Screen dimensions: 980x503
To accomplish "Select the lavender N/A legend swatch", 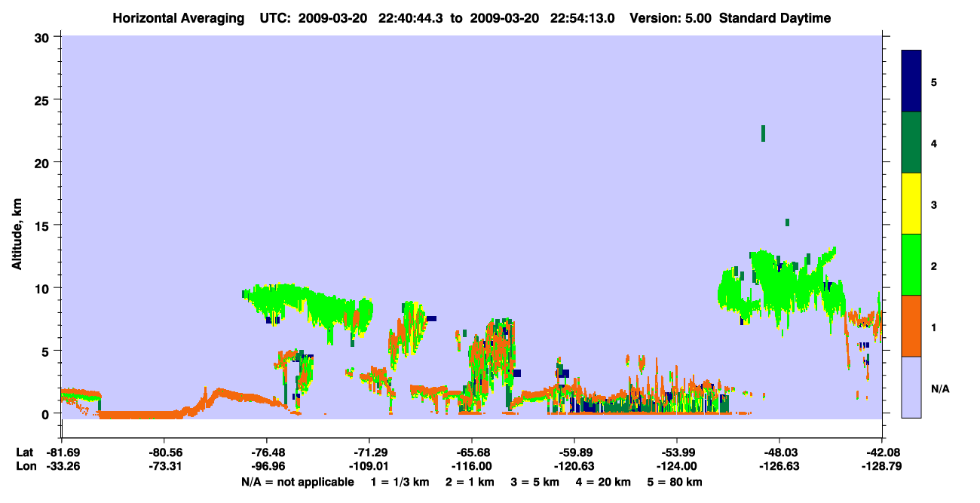I will tap(911, 387).
